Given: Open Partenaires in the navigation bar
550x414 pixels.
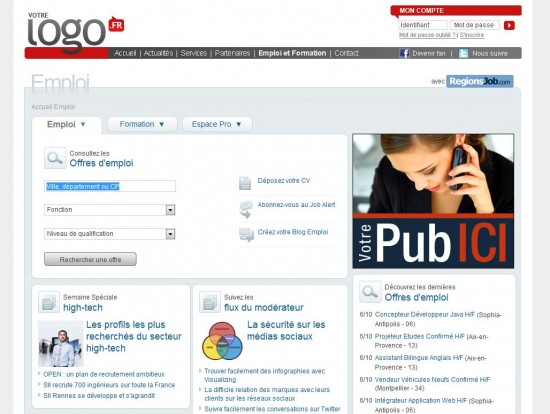Looking at the screenshot, I should (x=232, y=53).
